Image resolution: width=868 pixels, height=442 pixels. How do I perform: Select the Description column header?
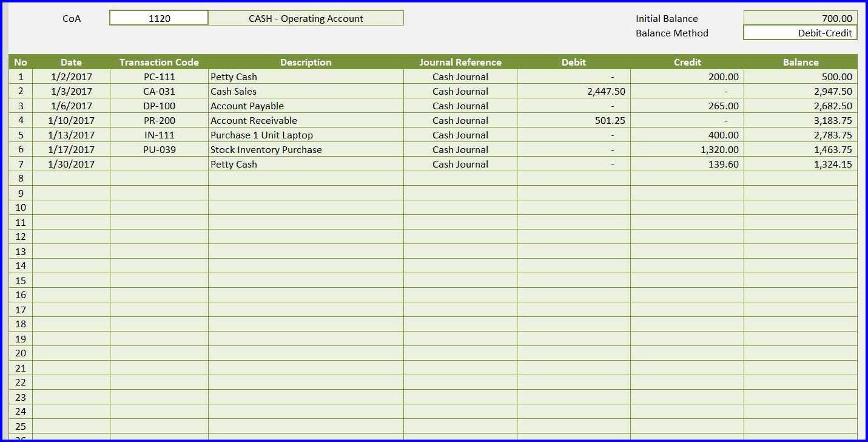(x=306, y=62)
